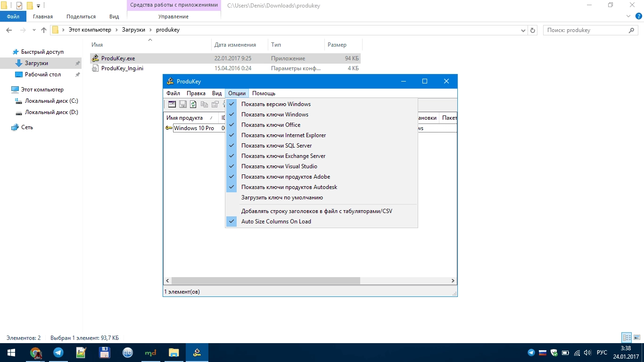Image resolution: width=644 pixels, height=362 pixels.
Task: Toggle Показать ключи Exchange Server option
Action: 322,156
